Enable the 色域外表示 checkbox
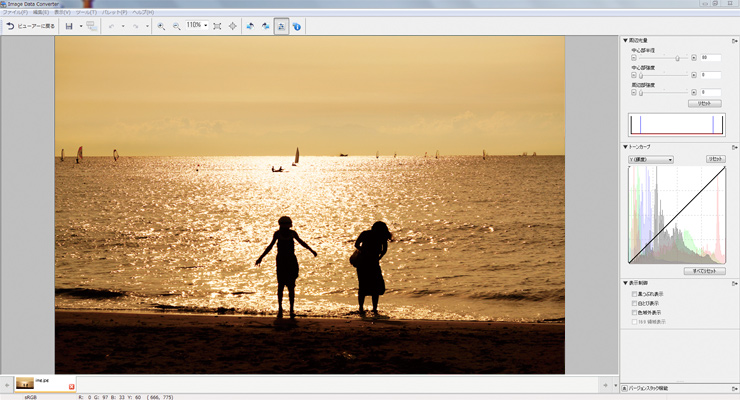740x400 pixels. point(633,312)
